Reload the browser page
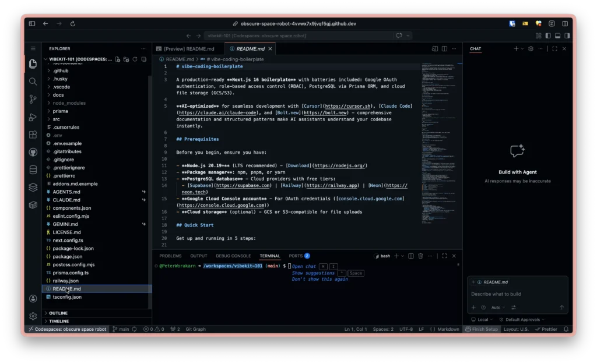 73,23
